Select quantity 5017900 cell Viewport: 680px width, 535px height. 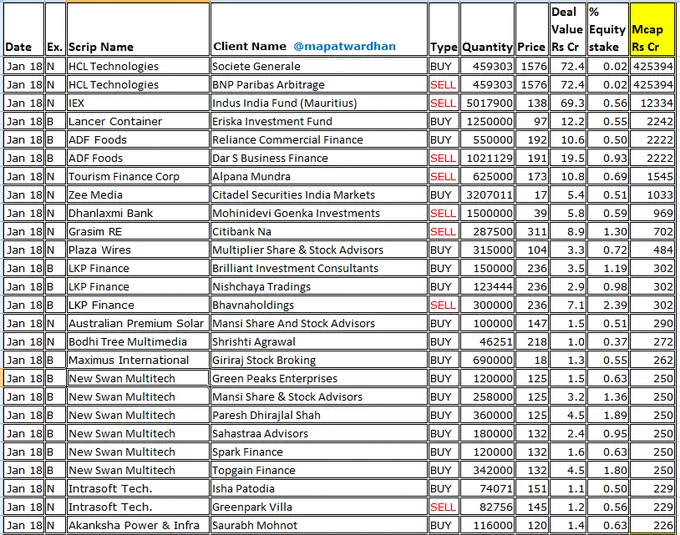pyautogui.click(x=487, y=103)
